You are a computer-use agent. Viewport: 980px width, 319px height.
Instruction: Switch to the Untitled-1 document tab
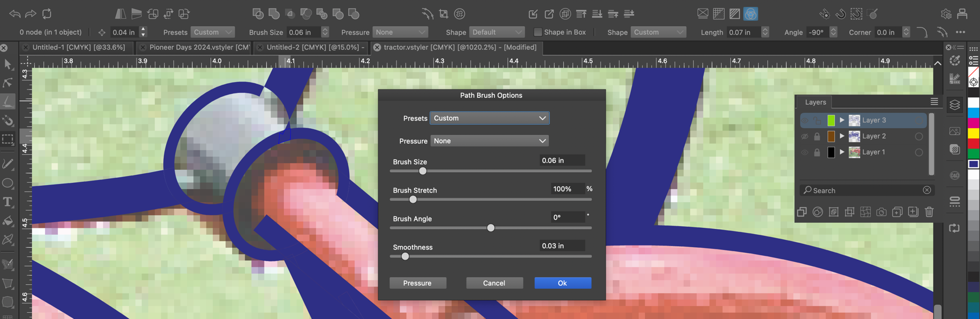pos(78,47)
